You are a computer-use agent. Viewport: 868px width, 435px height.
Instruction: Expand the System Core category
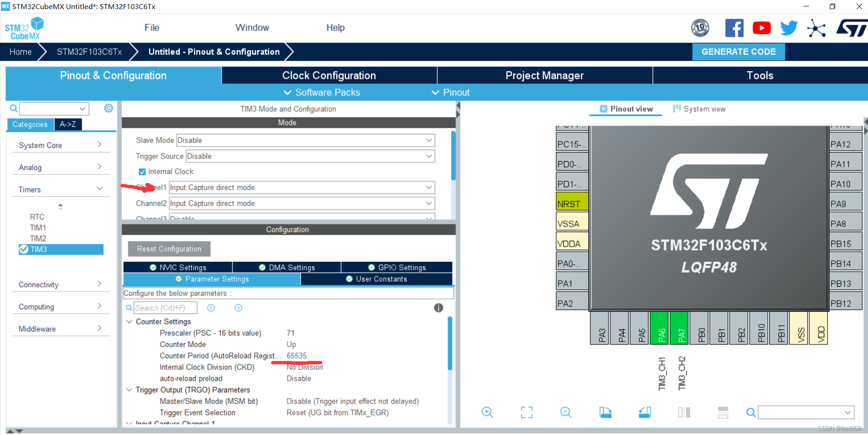tap(61, 145)
